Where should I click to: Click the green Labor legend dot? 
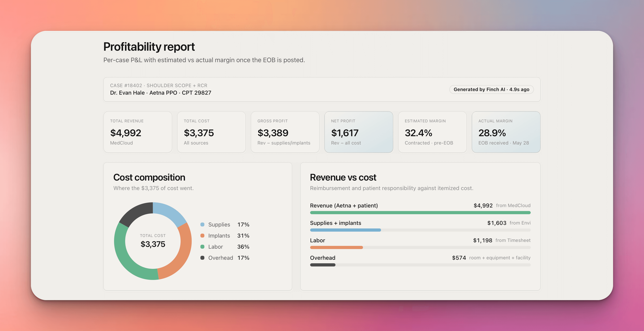(x=203, y=247)
